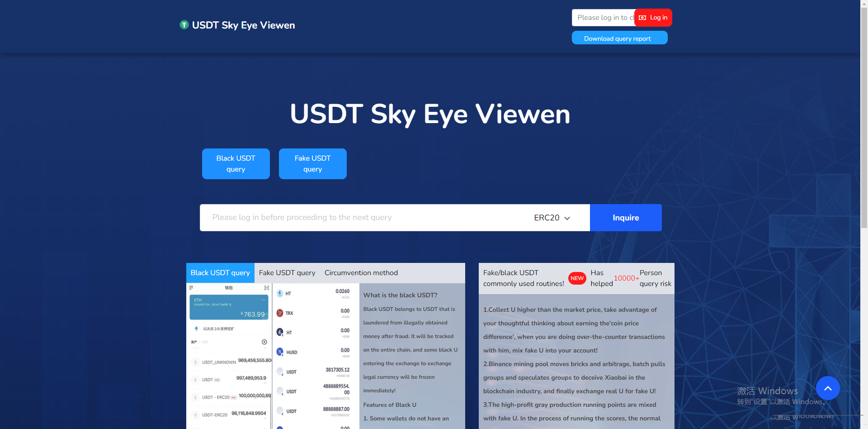Click the Inquire button
The width and height of the screenshot is (868, 429).
tap(625, 218)
